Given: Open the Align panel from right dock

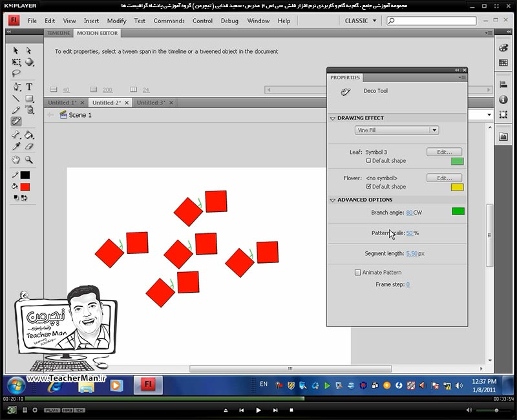Looking at the screenshot, I should (503, 85).
